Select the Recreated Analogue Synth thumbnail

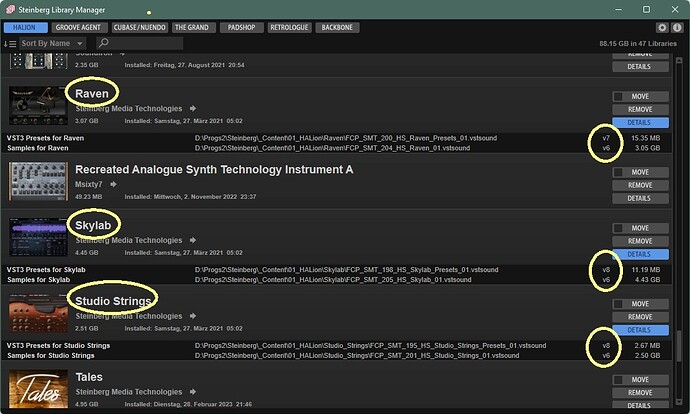pyautogui.click(x=38, y=181)
